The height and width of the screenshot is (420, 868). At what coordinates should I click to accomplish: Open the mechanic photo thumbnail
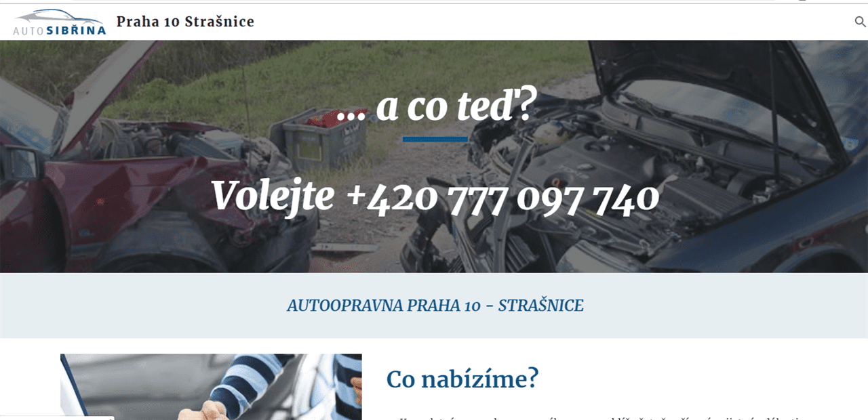pos(211,387)
